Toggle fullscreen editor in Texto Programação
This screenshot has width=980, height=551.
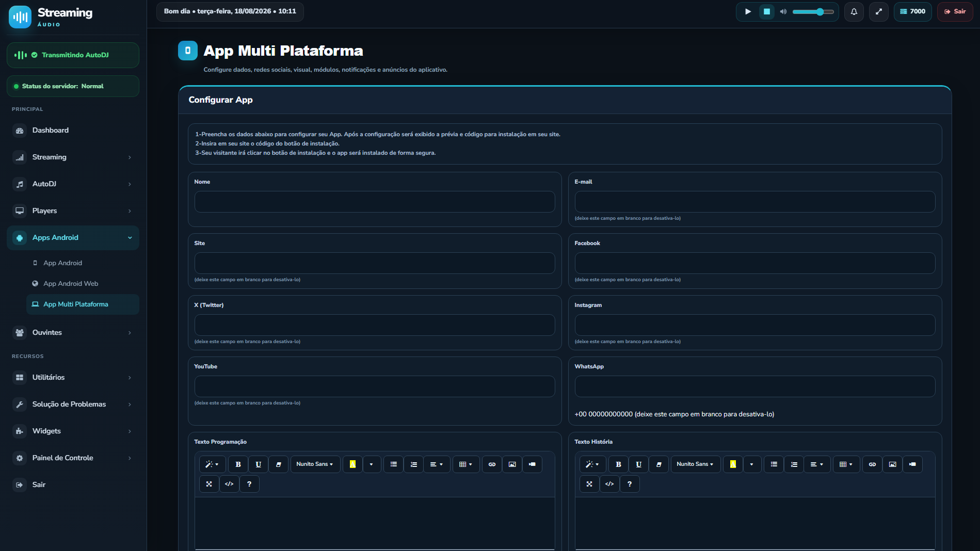click(209, 484)
